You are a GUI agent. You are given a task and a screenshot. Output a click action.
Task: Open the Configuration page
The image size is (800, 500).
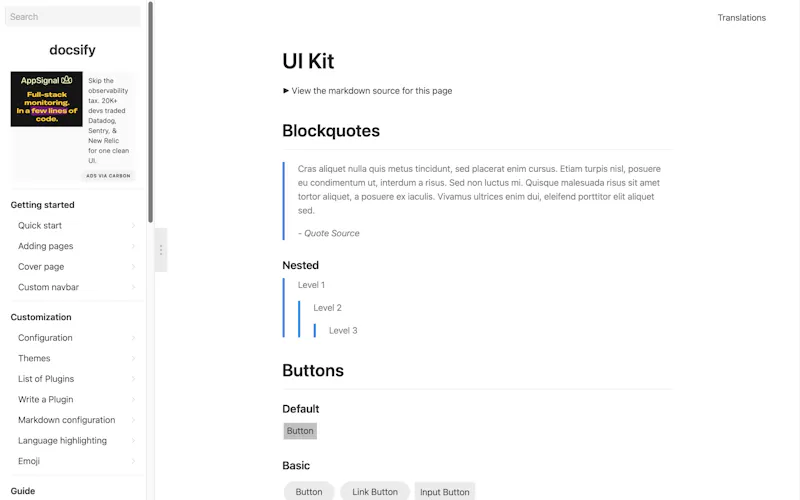[x=45, y=338]
